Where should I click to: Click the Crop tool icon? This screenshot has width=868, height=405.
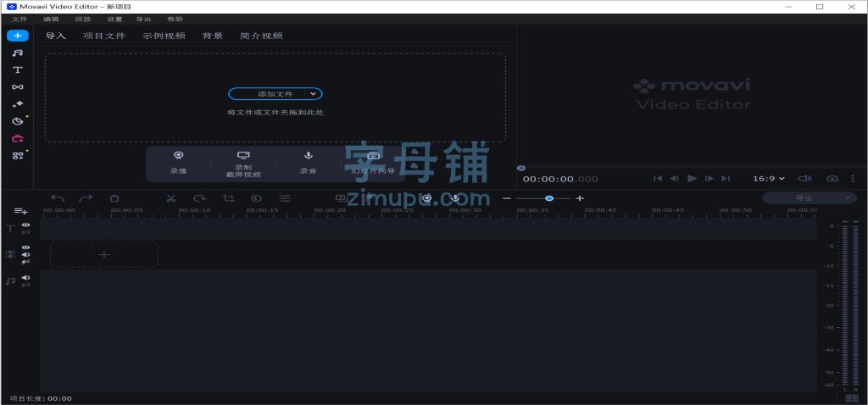pyautogui.click(x=228, y=198)
